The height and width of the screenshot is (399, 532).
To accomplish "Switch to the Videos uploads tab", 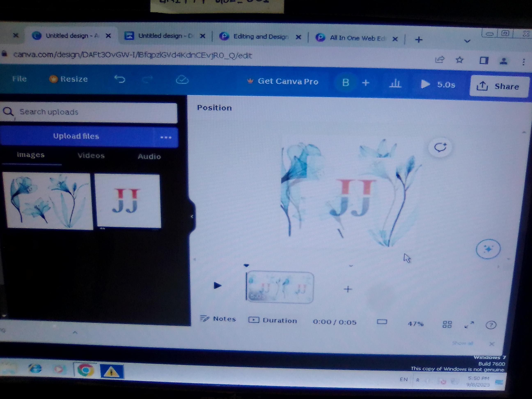I will 91,156.
